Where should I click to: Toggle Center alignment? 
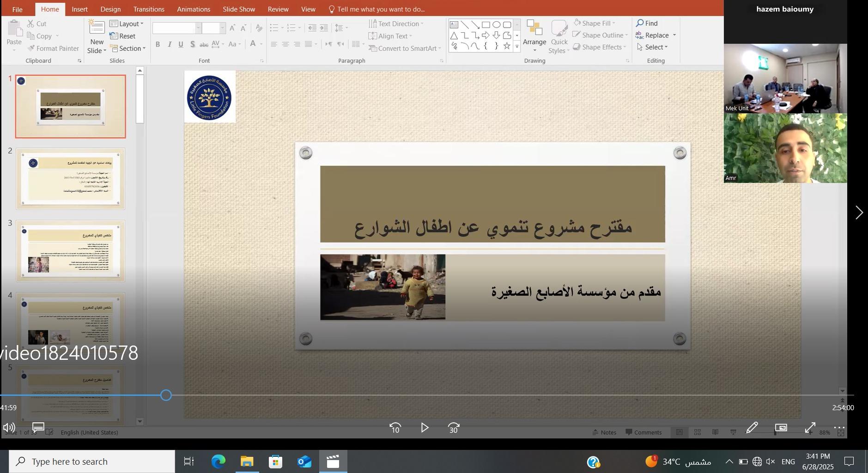coord(285,44)
